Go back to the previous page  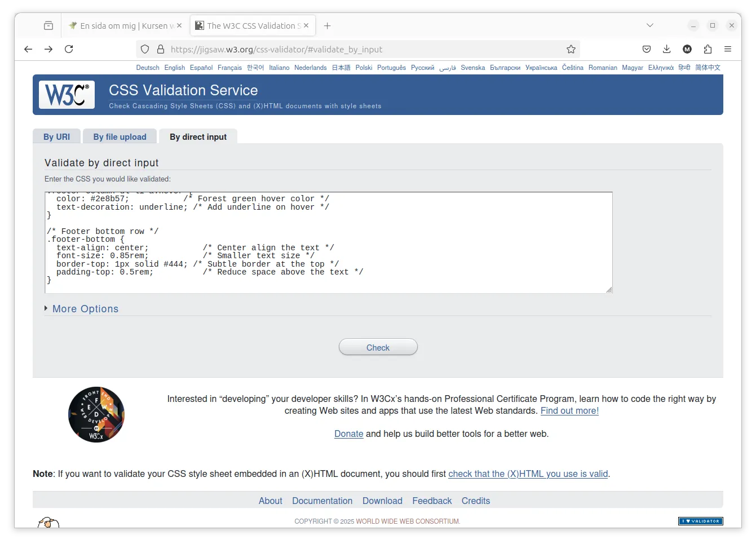(x=28, y=49)
